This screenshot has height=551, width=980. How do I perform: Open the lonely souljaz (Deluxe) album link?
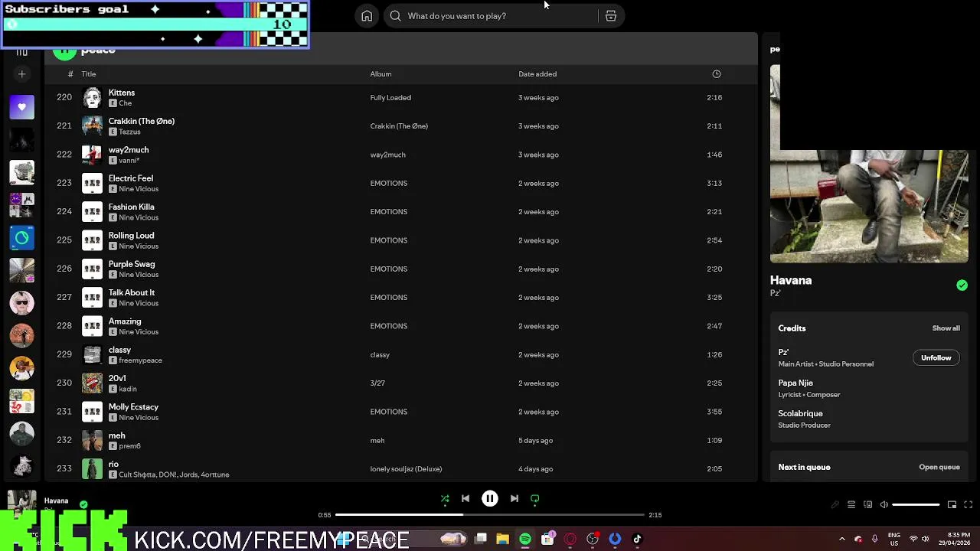click(406, 469)
